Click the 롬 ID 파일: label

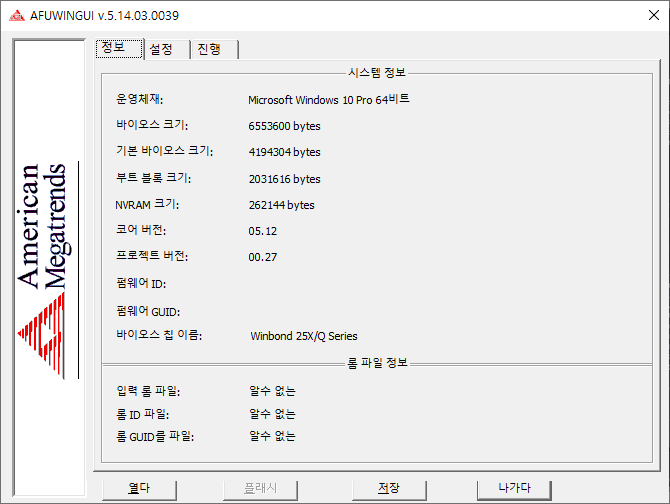point(143,414)
